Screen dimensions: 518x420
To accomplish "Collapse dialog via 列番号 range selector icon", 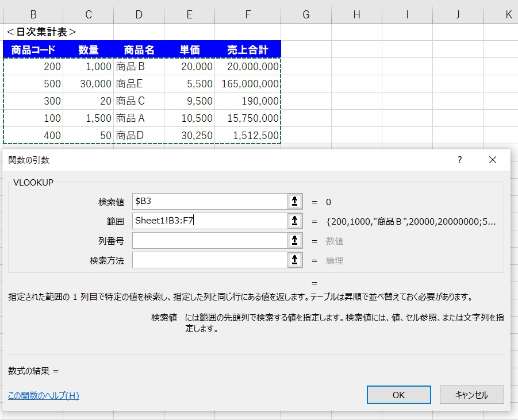I will click(295, 240).
